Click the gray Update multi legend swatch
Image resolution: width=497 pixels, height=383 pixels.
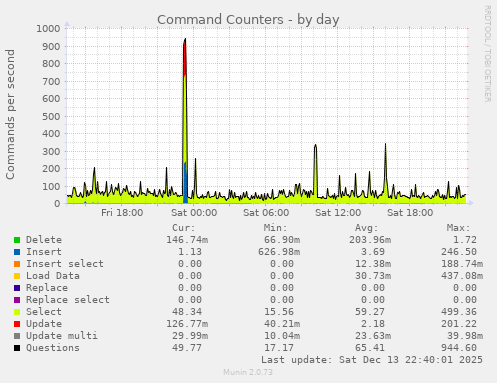pyautogui.click(x=17, y=336)
